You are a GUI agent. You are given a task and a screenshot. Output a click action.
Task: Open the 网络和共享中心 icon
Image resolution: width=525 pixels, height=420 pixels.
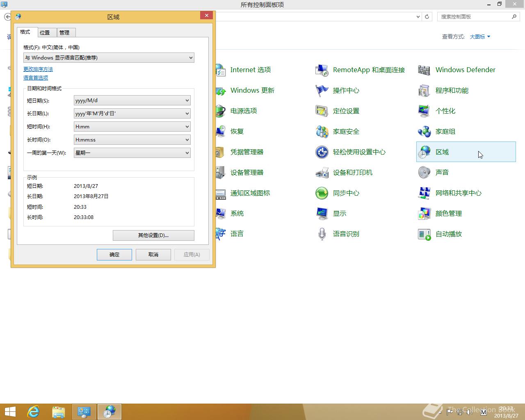pos(425,193)
